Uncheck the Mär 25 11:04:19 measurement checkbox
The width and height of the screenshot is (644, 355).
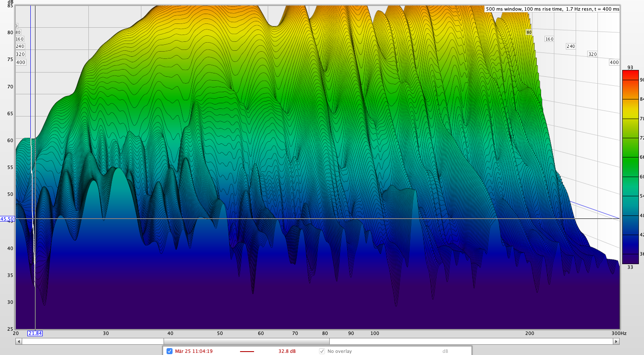[170, 351]
